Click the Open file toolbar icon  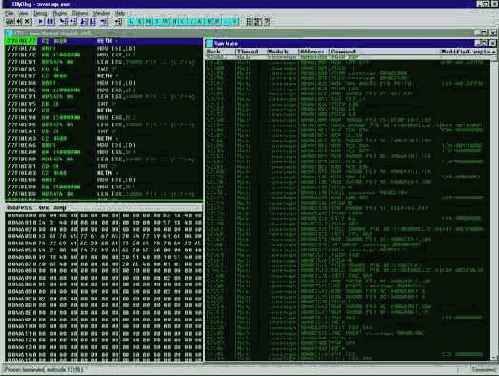[x=10, y=22]
